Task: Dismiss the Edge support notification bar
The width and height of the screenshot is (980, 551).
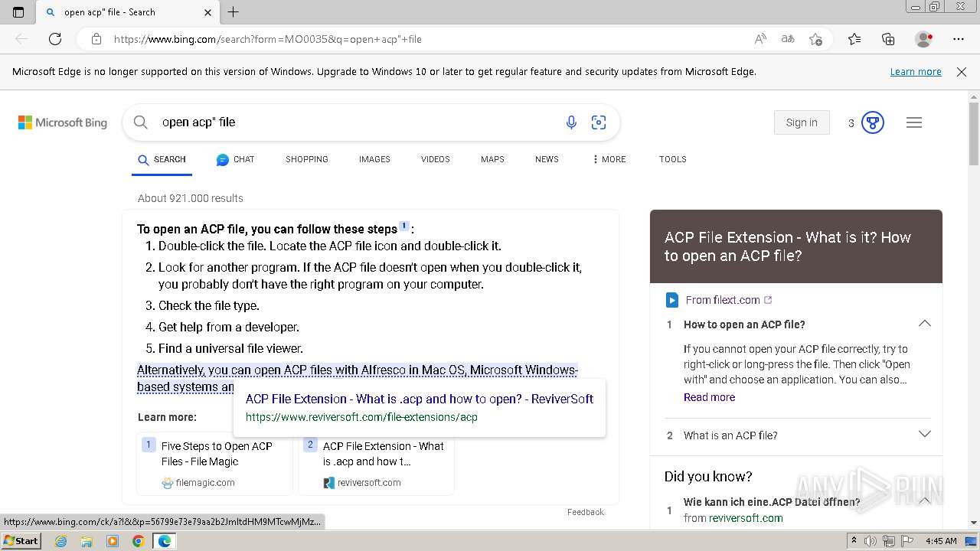Action: (962, 71)
